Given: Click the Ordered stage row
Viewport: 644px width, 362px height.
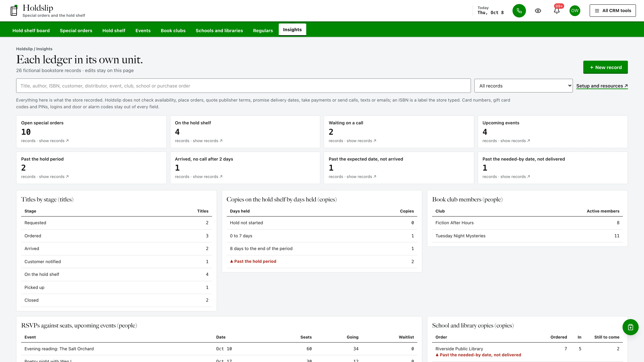Looking at the screenshot, I should click(116, 236).
